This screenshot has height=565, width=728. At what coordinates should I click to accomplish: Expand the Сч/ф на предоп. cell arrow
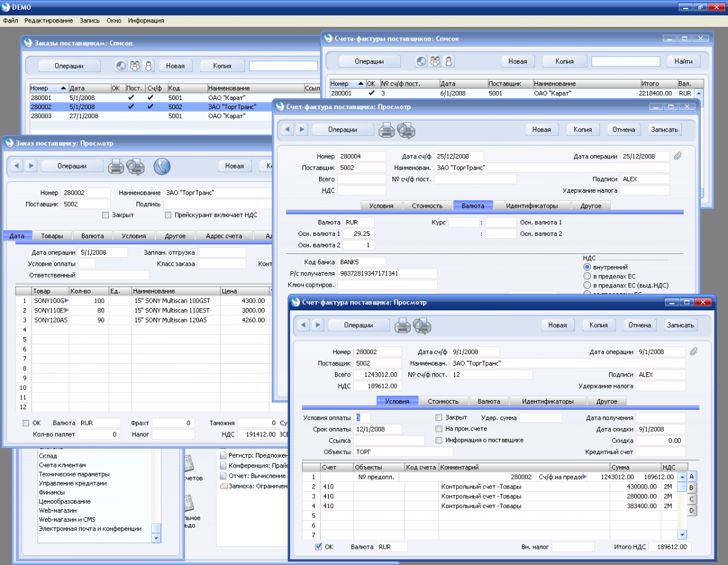coord(585,477)
